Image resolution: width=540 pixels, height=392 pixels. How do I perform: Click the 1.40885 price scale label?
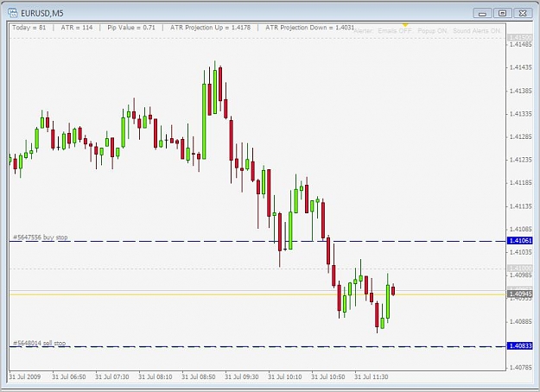pos(520,322)
